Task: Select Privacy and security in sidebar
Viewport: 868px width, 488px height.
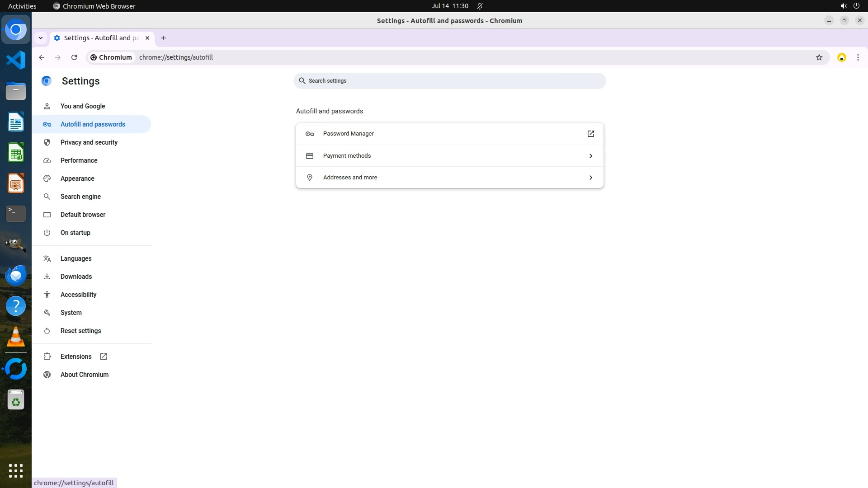Action: (x=89, y=142)
